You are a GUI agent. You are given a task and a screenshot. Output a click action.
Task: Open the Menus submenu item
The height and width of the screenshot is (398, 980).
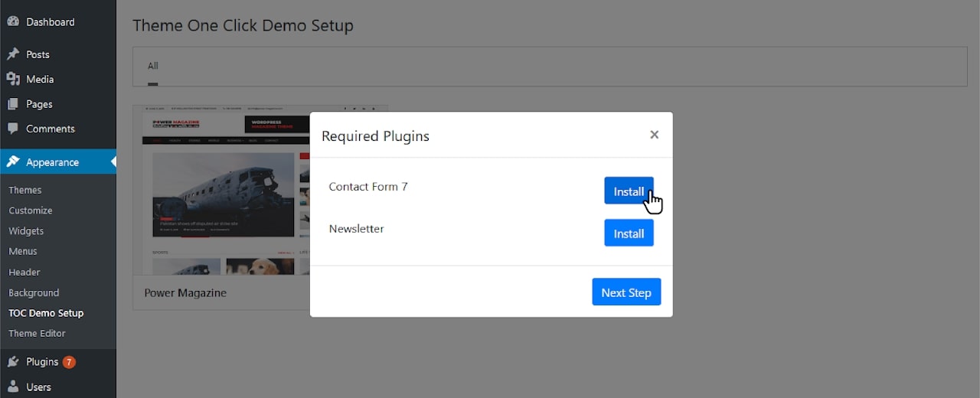point(23,251)
